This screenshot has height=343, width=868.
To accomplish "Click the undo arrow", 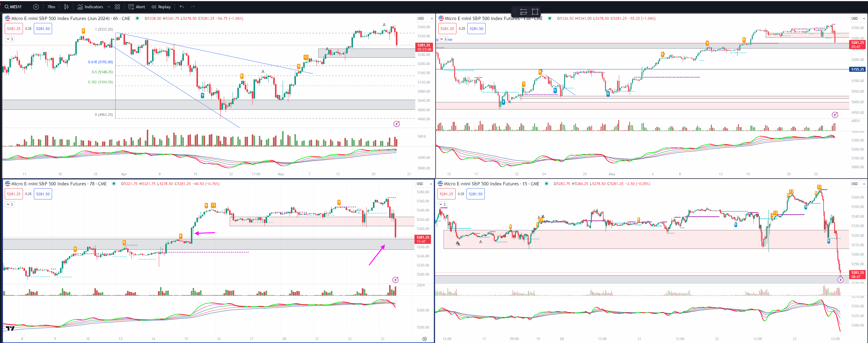I will [x=181, y=7].
